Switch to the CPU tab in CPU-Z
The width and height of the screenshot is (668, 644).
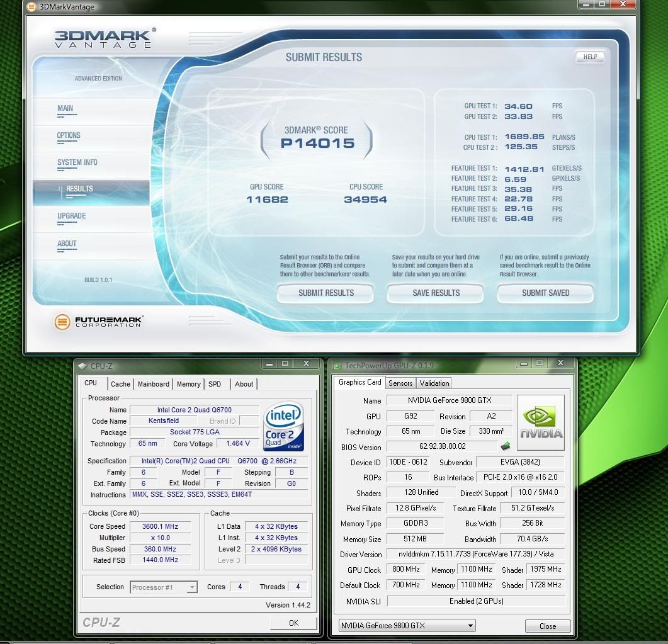tap(91, 383)
